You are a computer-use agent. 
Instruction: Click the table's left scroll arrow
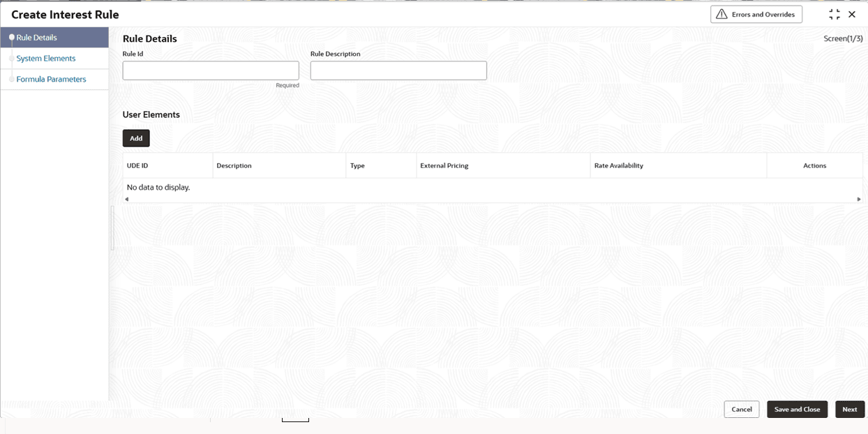(x=126, y=200)
